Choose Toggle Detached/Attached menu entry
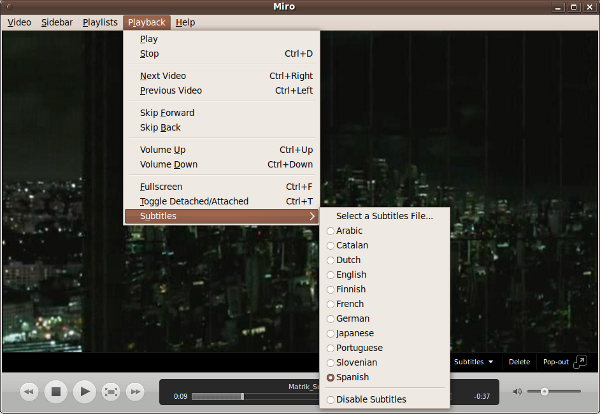 194,201
